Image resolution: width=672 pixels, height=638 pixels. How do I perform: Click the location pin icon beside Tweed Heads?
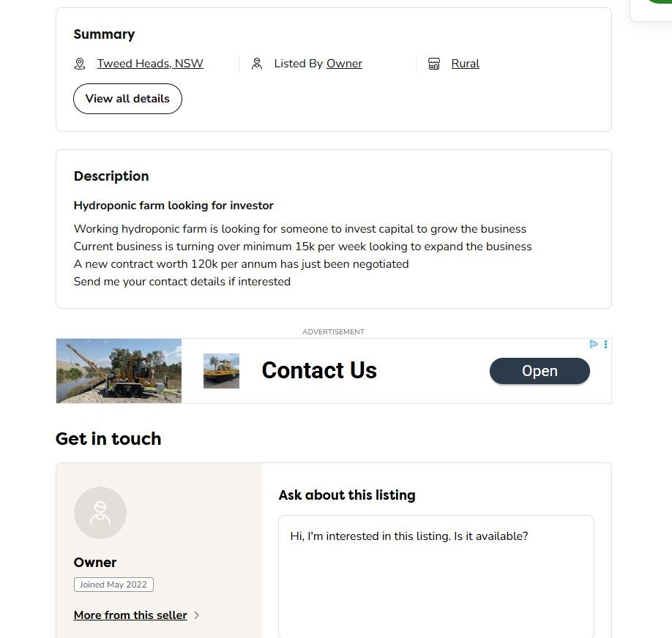tap(80, 64)
